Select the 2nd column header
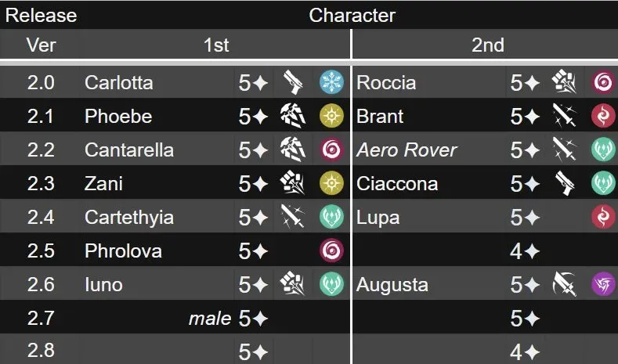This screenshot has height=364, width=618. click(x=488, y=45)
